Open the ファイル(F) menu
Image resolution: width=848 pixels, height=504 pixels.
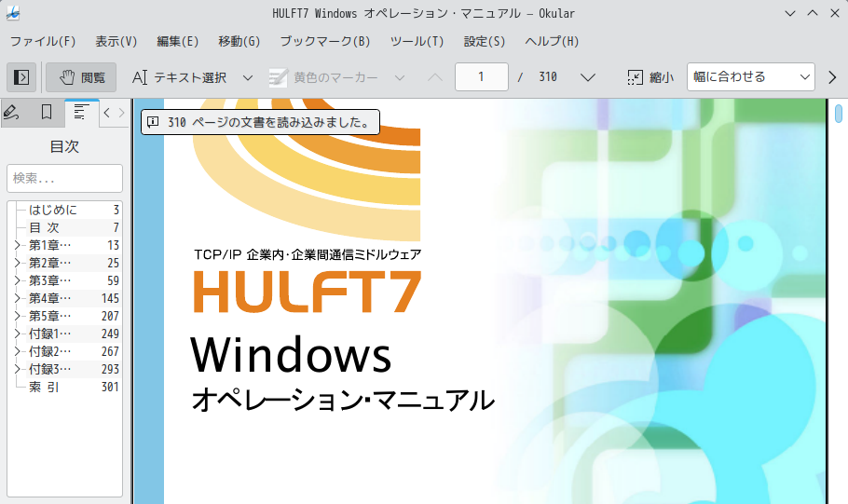[x=43, y=42]
